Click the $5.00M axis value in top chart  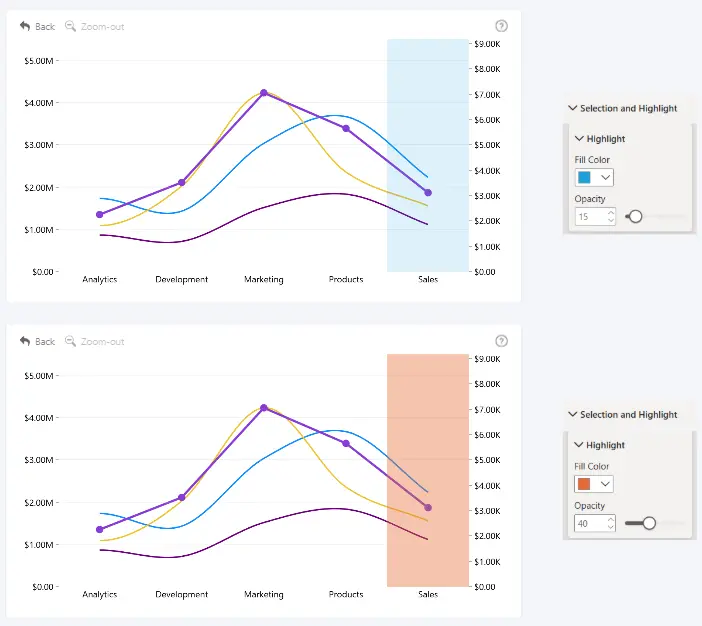(39, 61)
